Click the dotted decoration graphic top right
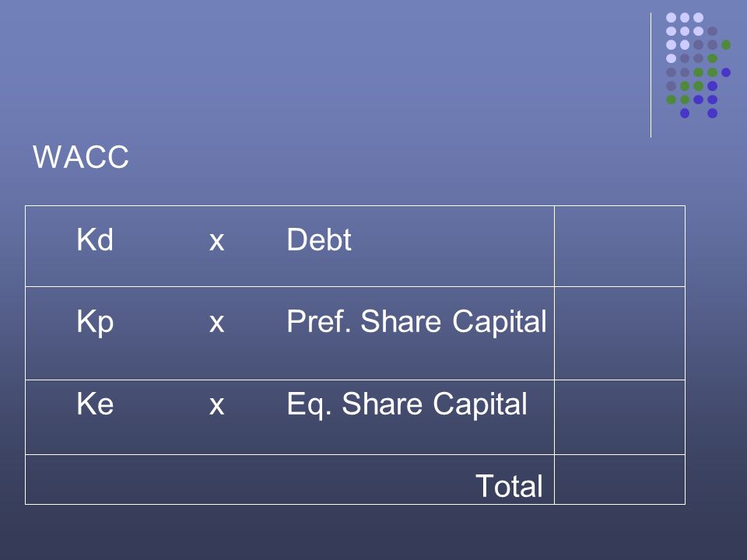Image resolution: width=747 pixels, height=560 pixels. pyautogui.click(x=699, y=65)
